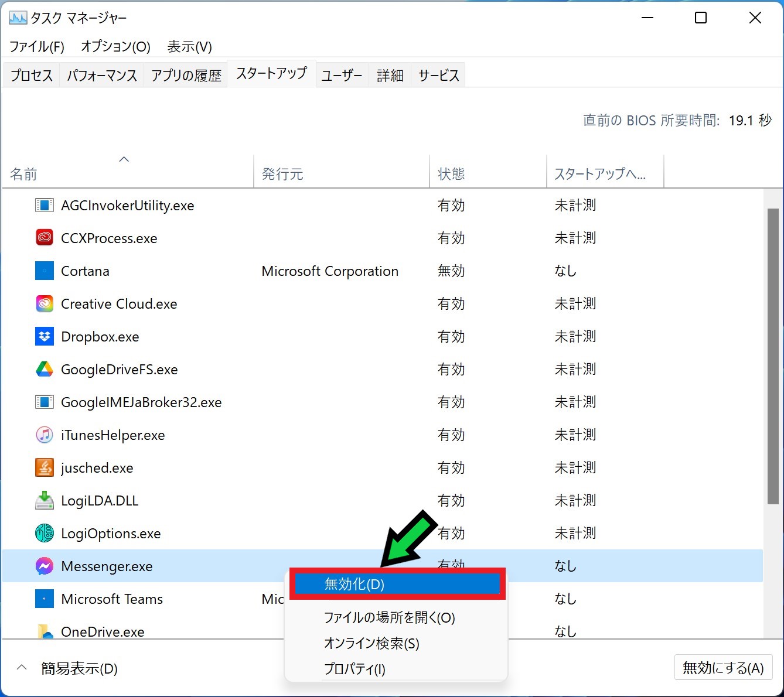784x697 pixels.
Task: Sort by the 発行元 column header
Action: click(x=342, y=171)
